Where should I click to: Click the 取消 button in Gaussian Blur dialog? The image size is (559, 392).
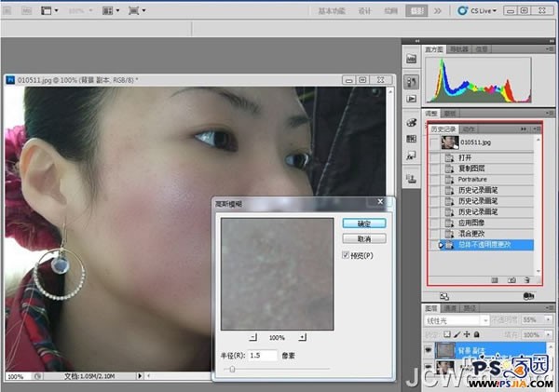(364, 239)
